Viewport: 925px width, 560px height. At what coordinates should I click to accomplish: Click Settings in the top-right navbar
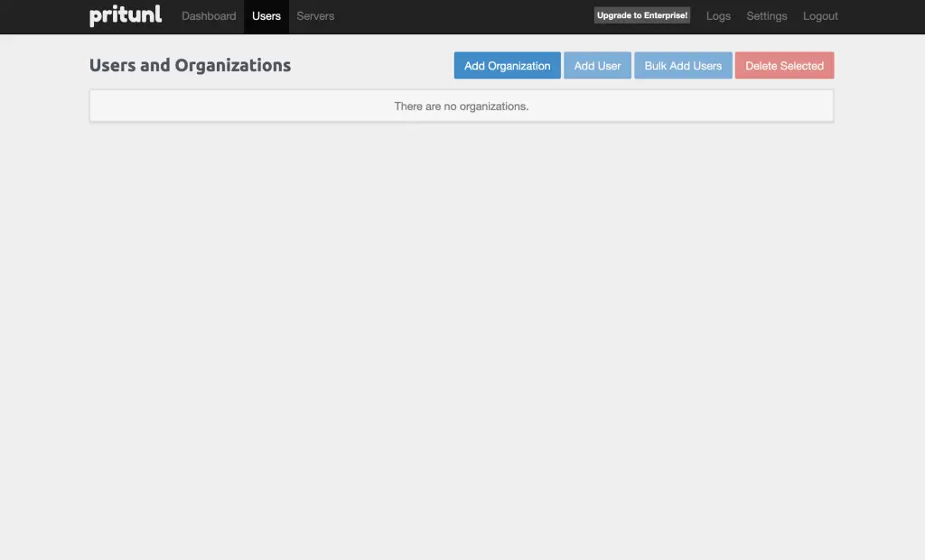click(766, 15)
